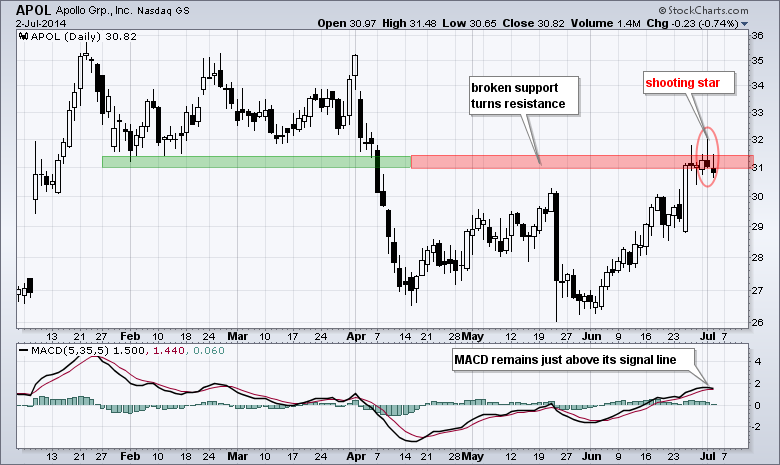Viewport: 780px width, 465px height.
Task: Click the Open 30.97 value
Action: (347, 23)
